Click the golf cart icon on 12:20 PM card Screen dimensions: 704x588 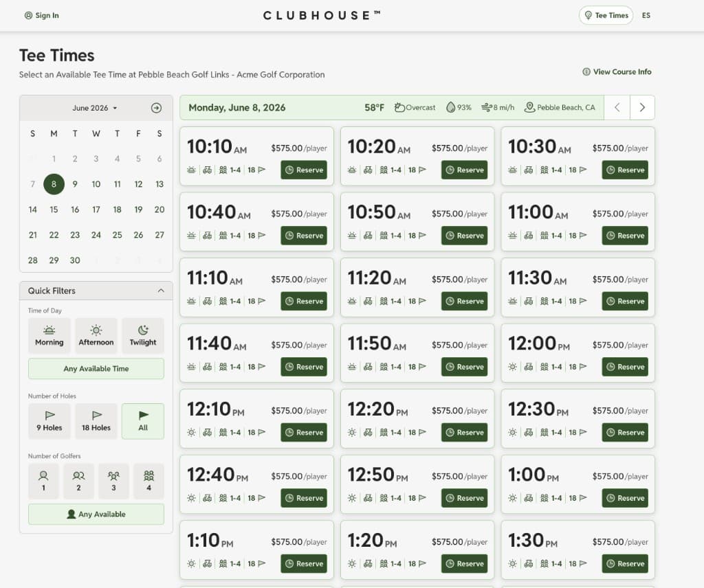368,432
